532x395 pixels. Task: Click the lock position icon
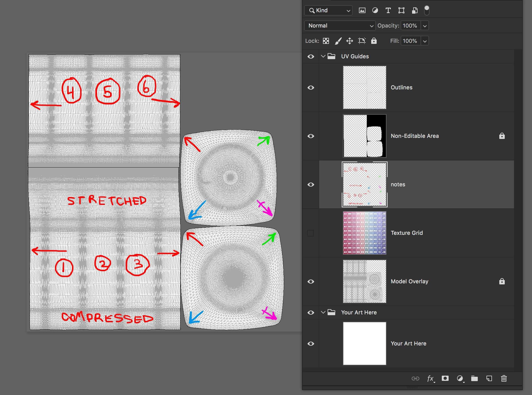click(350, 41)
